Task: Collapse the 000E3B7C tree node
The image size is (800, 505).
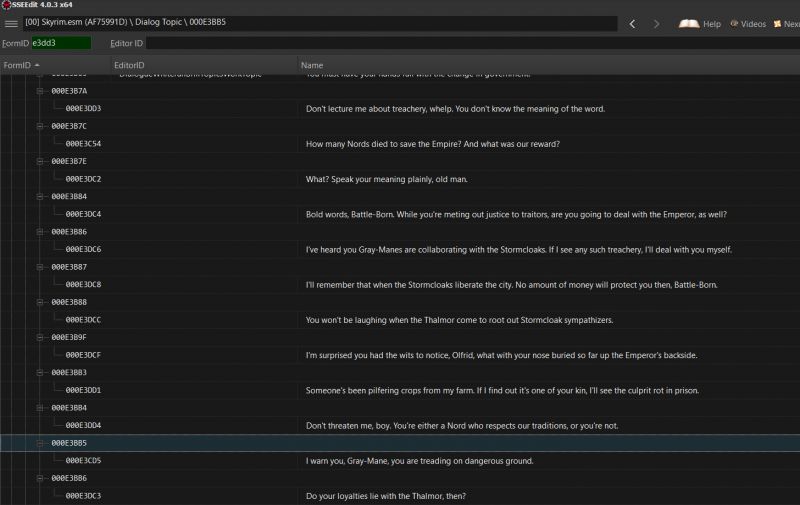Action: pos(40,127)
